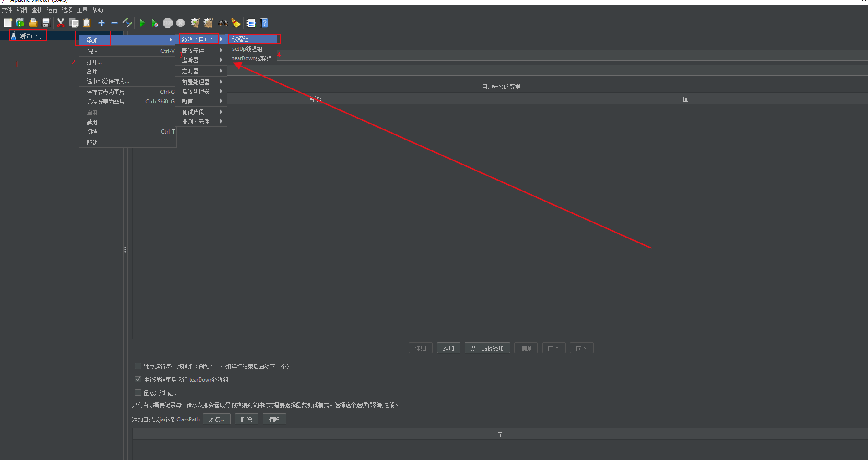Click the Clear All double-broom icon
Screen dimensions: 868x460
[x=208, y=23]
